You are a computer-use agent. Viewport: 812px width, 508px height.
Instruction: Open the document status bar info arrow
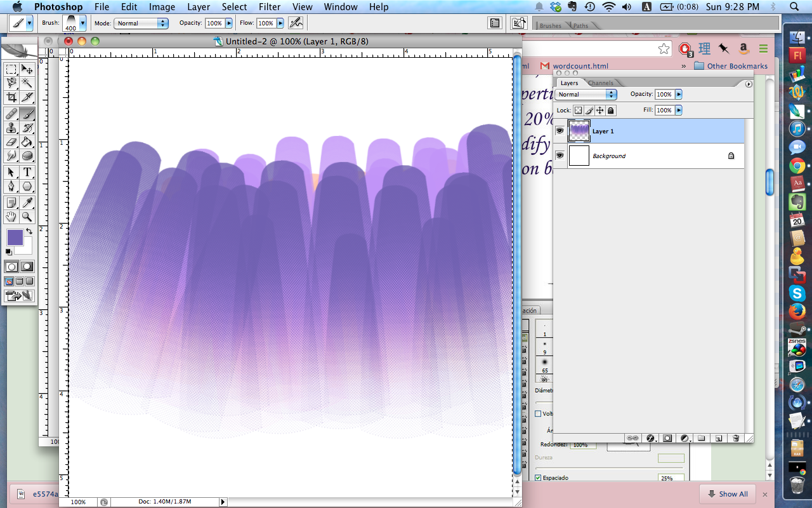coord(223,502)
